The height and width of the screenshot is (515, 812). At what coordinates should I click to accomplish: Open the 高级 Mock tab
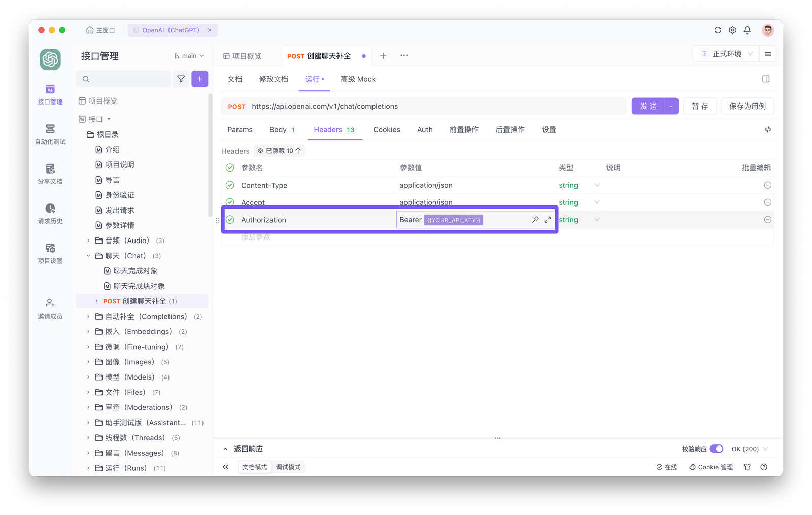tap(358, 79)
